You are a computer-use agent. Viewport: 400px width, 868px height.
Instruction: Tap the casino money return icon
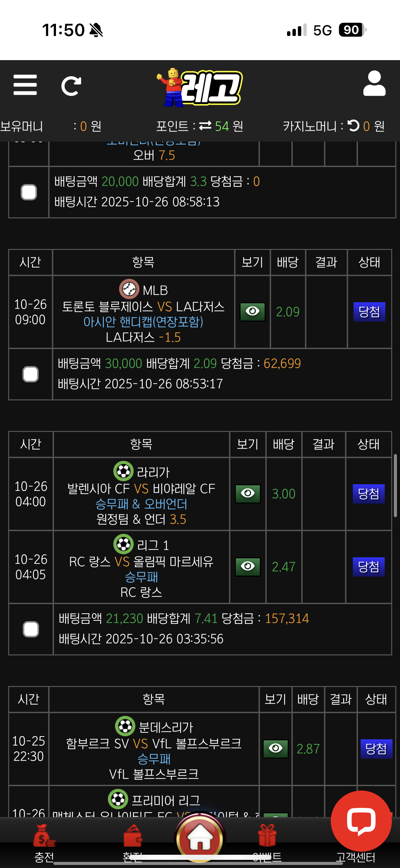(353, 126)
